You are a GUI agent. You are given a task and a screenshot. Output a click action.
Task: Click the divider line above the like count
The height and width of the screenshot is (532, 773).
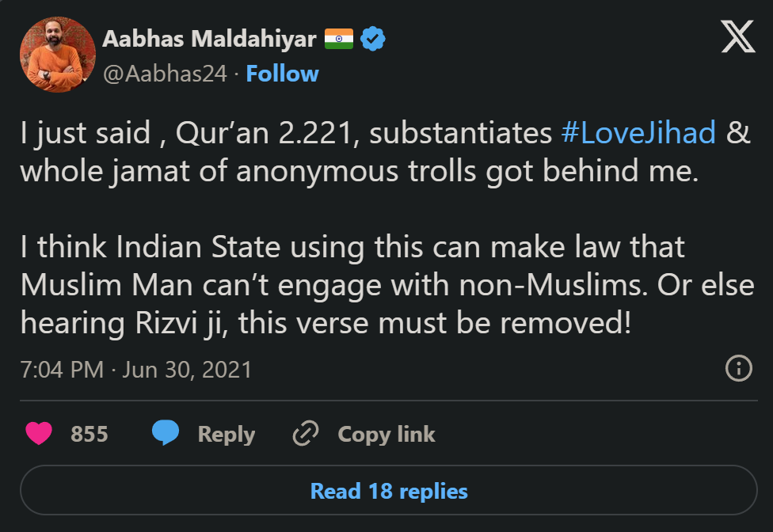(386, 401)
